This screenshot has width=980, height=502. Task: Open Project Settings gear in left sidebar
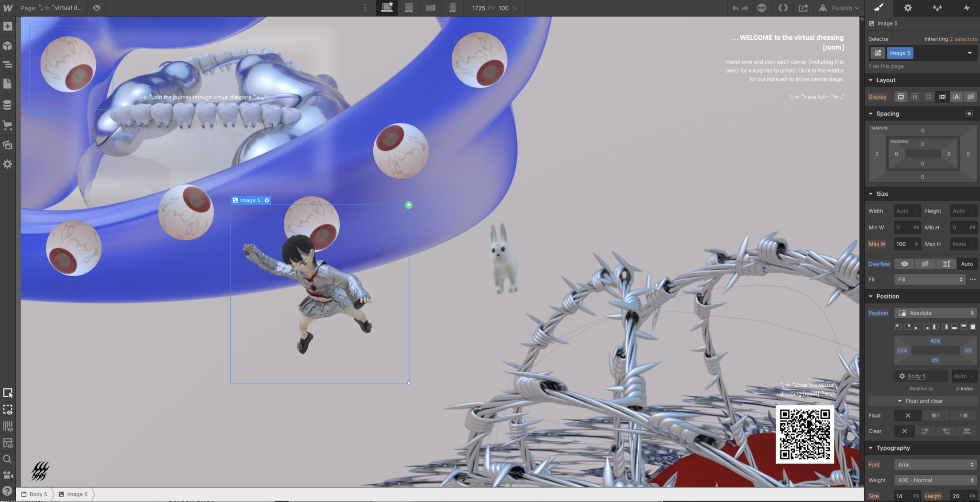(x=8, y=164)
